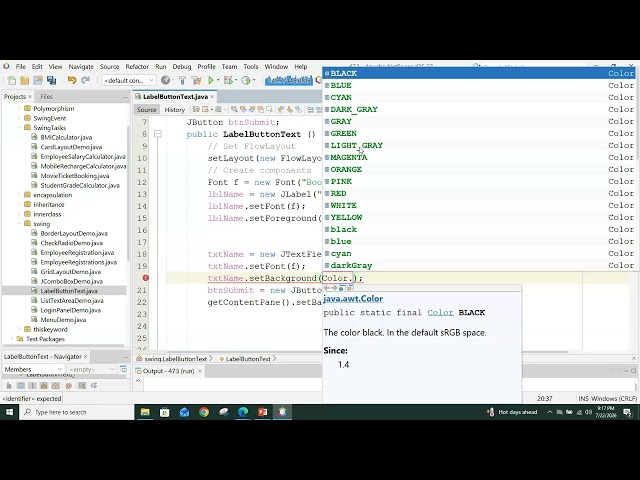Click swing.LabelButtonText breadcrumb
This screenshot has height=480, width=640.
coord(176,359)
